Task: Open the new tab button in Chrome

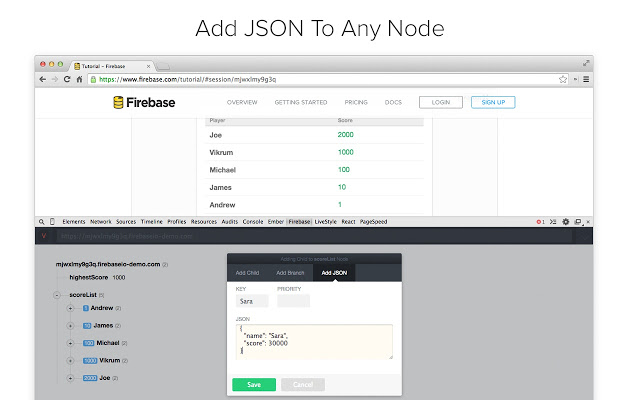Action: pyautogui.click(x=163, y=66)
